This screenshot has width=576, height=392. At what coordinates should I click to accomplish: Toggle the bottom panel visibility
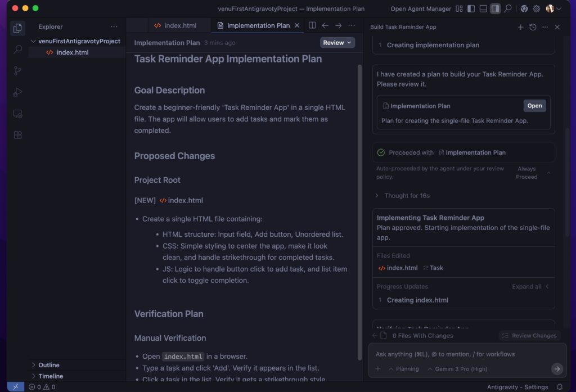pos(483,8)
